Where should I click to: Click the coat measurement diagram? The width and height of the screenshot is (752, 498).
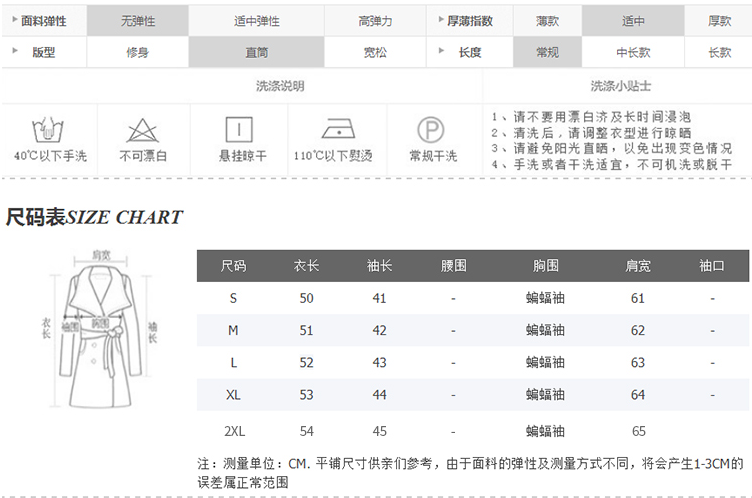click(x=99, y=329)
